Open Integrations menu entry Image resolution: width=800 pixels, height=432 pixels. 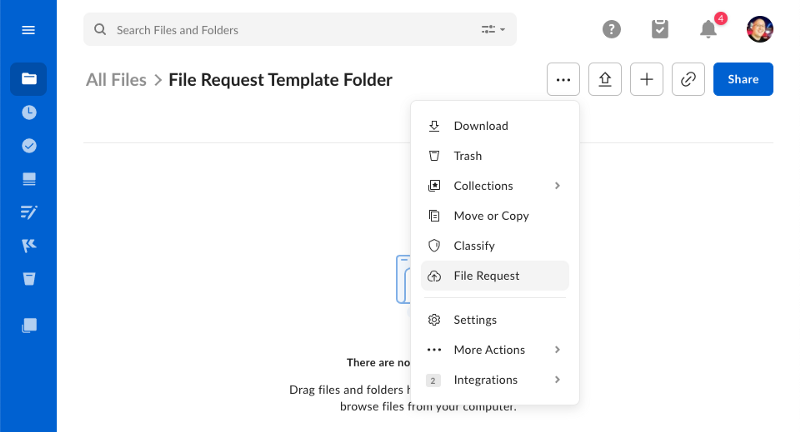(x=495, y=380)
